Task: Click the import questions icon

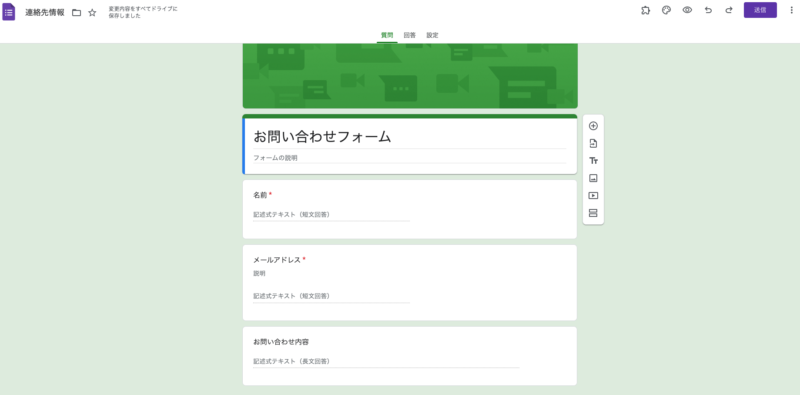Action: (593, 143)
